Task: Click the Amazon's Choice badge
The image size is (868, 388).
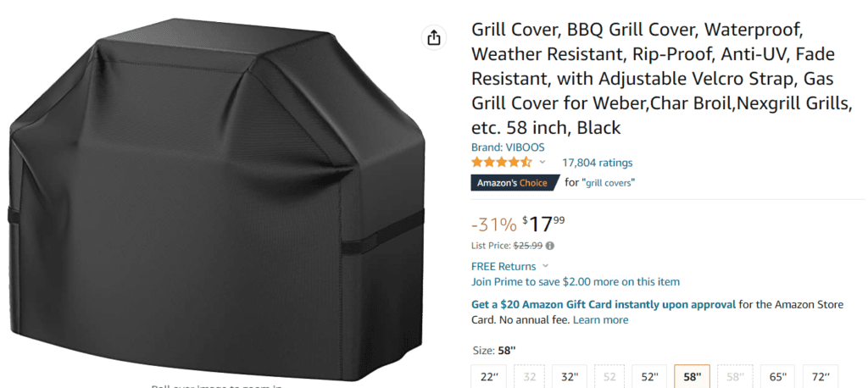Action: 515,183
